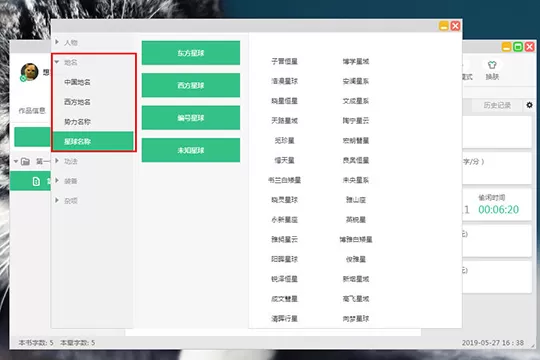This screenshot has width=540, height=360.
Task: Pick the generated name 天路星域
Action: [x=284, y=121]
